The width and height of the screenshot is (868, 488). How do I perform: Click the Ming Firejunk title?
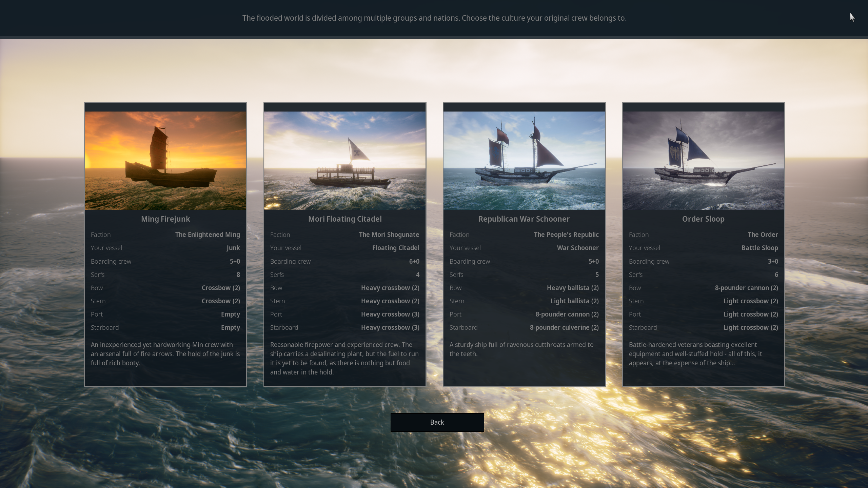click(165, 219)
